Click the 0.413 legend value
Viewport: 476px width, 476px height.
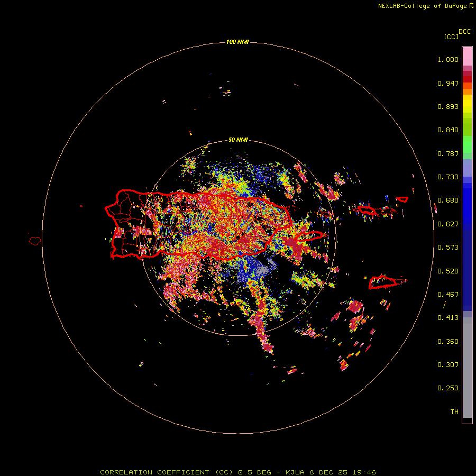pyautogui.click(x=448, y=318)
